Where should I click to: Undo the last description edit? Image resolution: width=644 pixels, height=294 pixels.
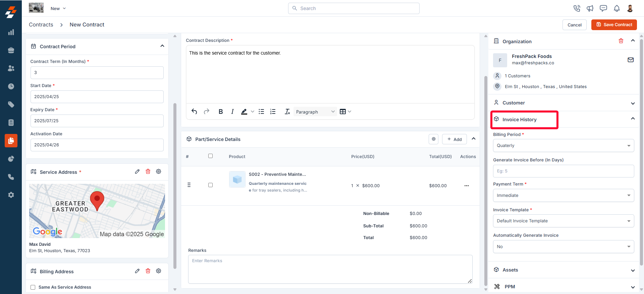(194, 112)
